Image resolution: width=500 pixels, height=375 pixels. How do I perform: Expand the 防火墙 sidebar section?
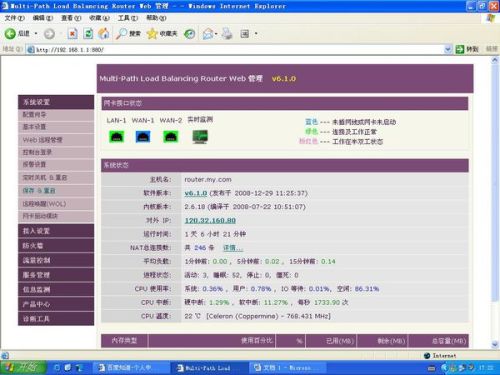click(x=56, y=246)
